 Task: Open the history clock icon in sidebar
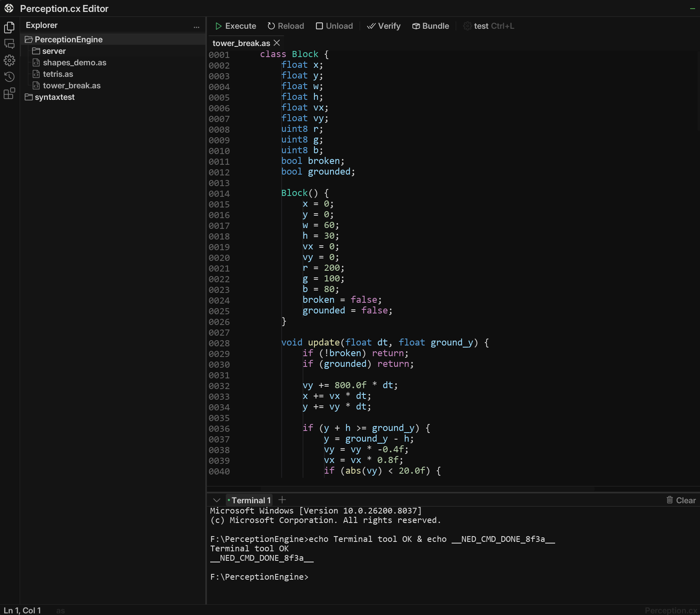(9, 77)
